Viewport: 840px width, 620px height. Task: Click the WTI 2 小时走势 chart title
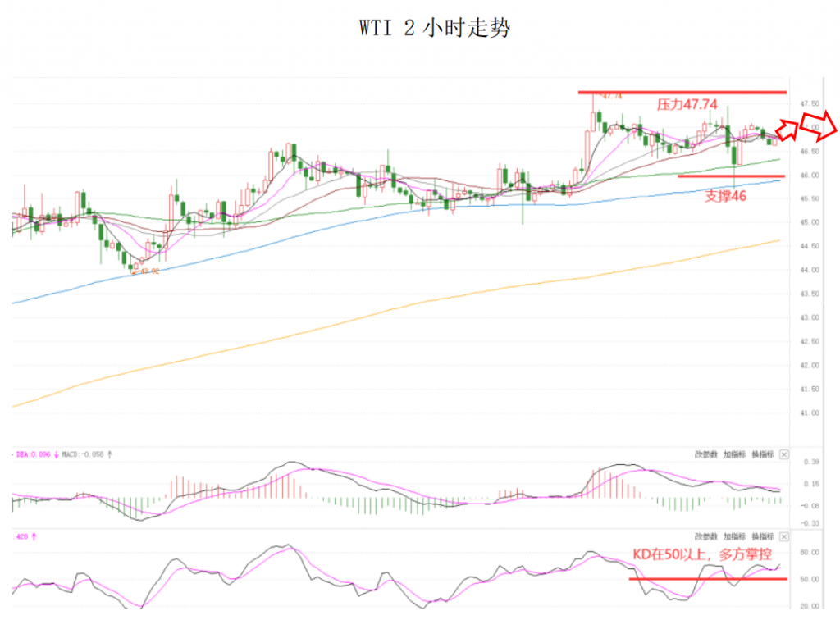[435, 28]
